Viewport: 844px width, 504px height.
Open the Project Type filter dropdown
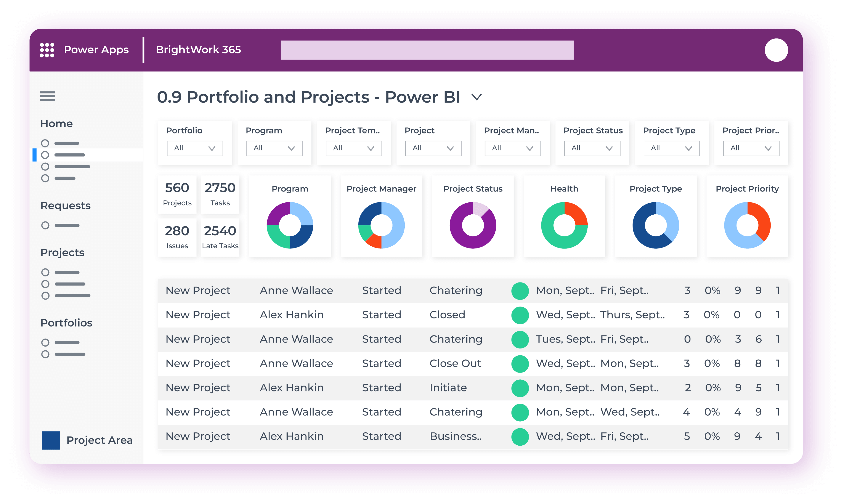(x=672, y=148)
